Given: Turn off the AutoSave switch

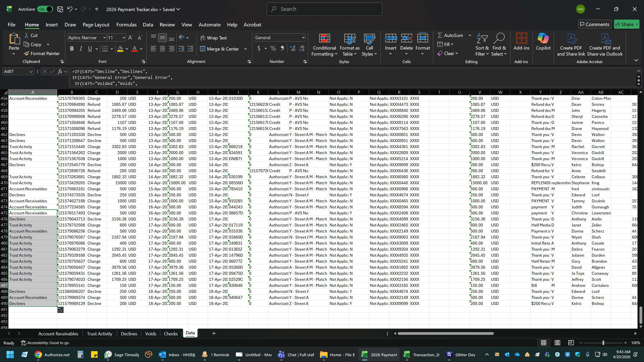Looking at the screenshot, I should click(45, 9).
